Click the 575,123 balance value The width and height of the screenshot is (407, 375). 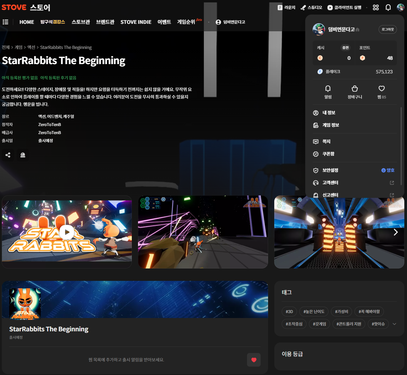click(x=384, y=72)
